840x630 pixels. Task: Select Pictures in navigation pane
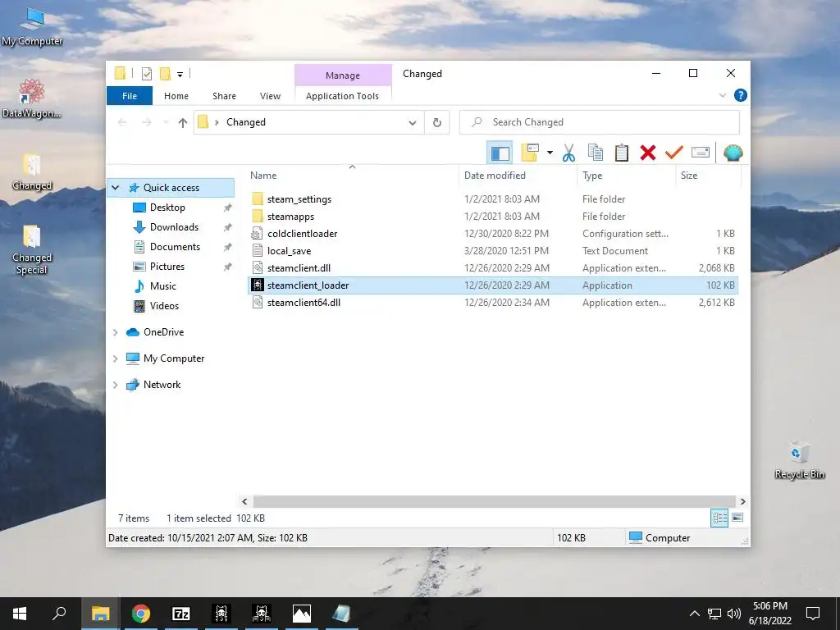(167, 267)
